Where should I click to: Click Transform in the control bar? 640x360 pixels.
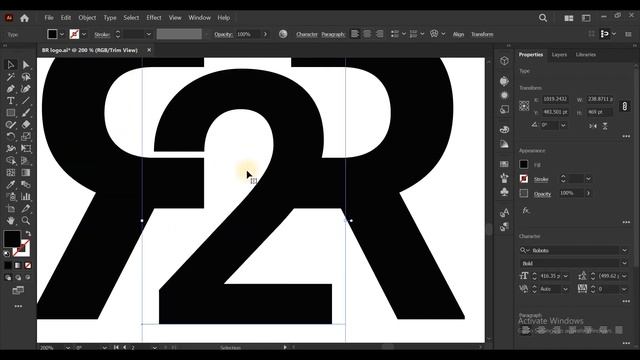(x=482, y=34)
